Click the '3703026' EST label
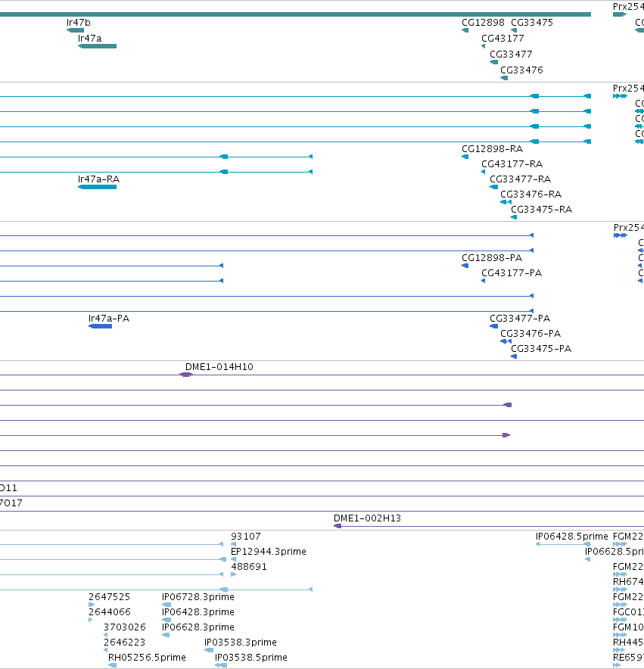The image size is (644, 669). 125,627
